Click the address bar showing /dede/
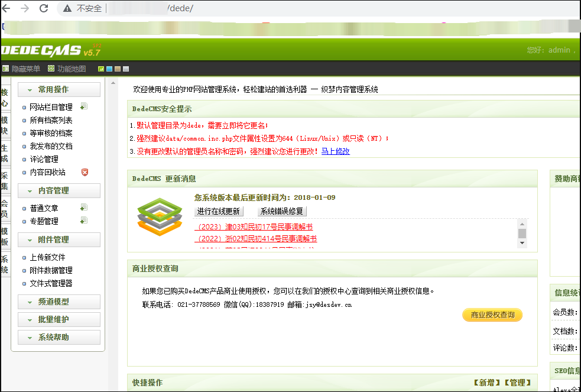Screen dimensions: 581x392 [x=319, y=8]
